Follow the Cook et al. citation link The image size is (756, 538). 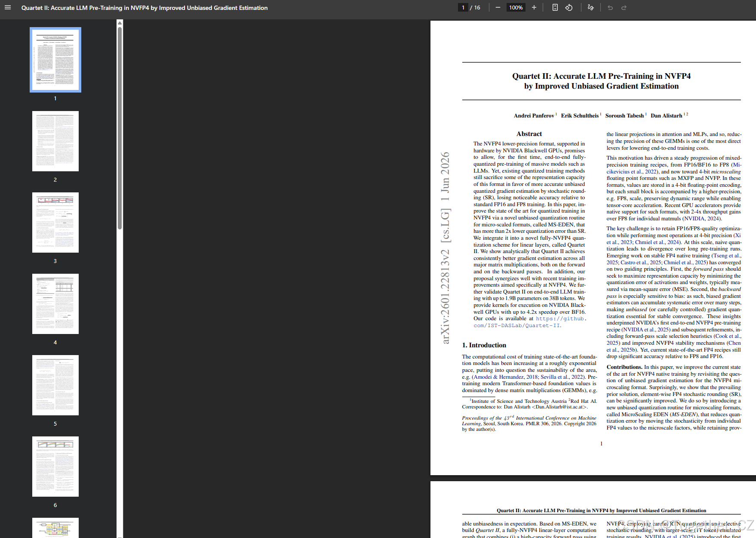tap(728, 336)
